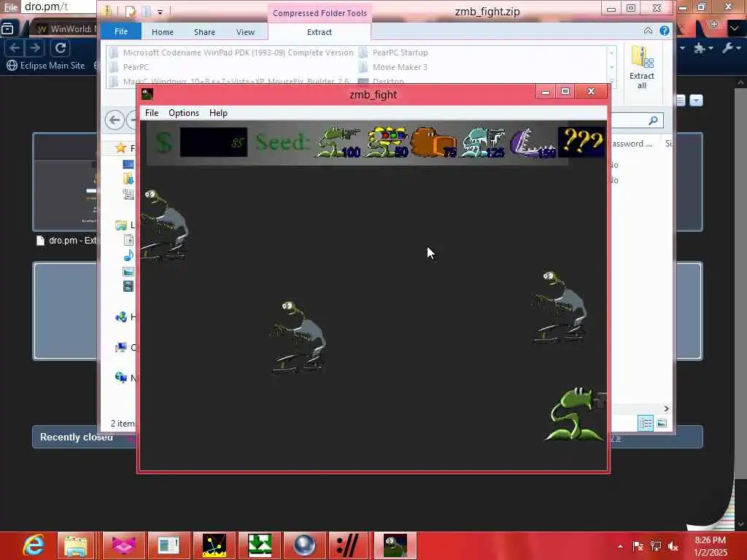Reload the browser page

(x=61, y=47)
